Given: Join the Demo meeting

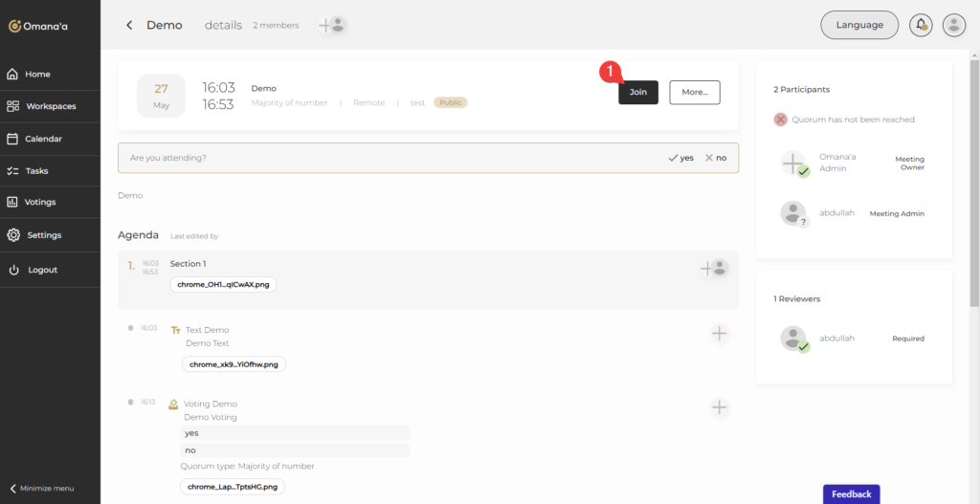Looking at the screenshot, I should tap(638, 92).
